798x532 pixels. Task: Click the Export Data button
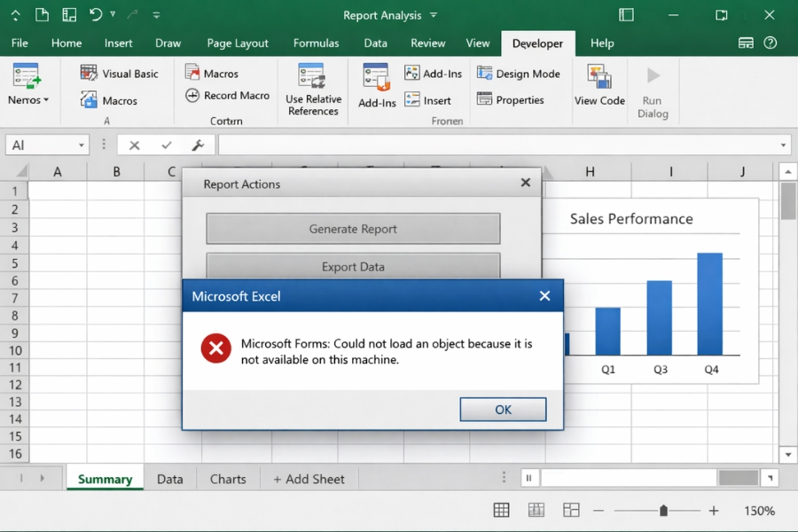coord(353,267)
